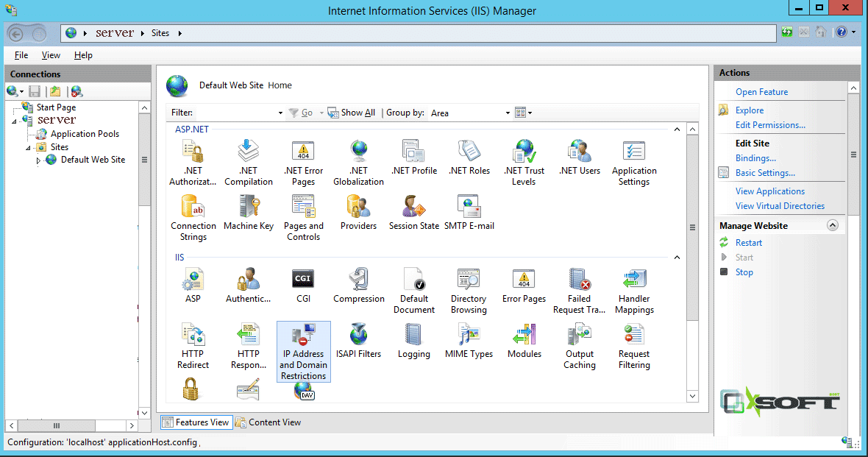Open the File menu
The height and width of the screenshot is (457, 868).
pos(21,55)
